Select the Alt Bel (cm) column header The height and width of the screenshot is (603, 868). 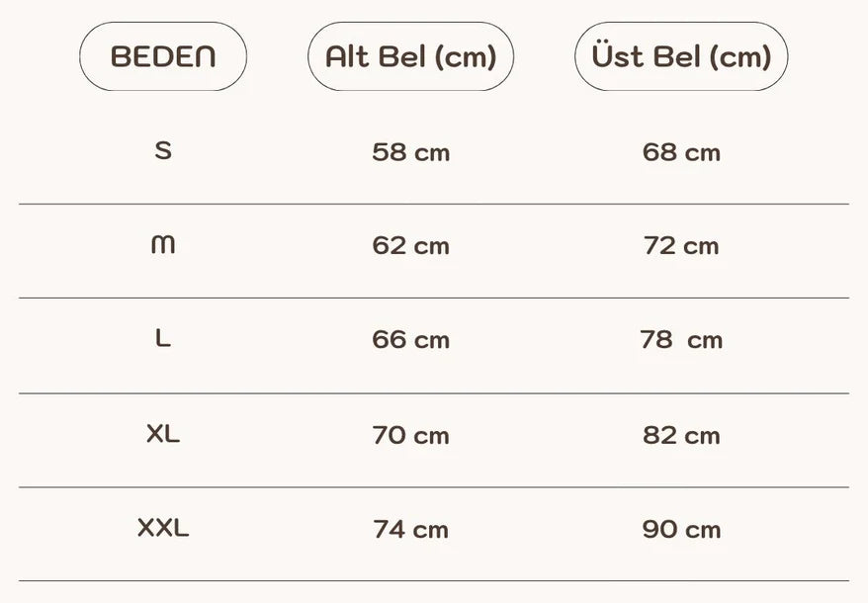point(410,56)
